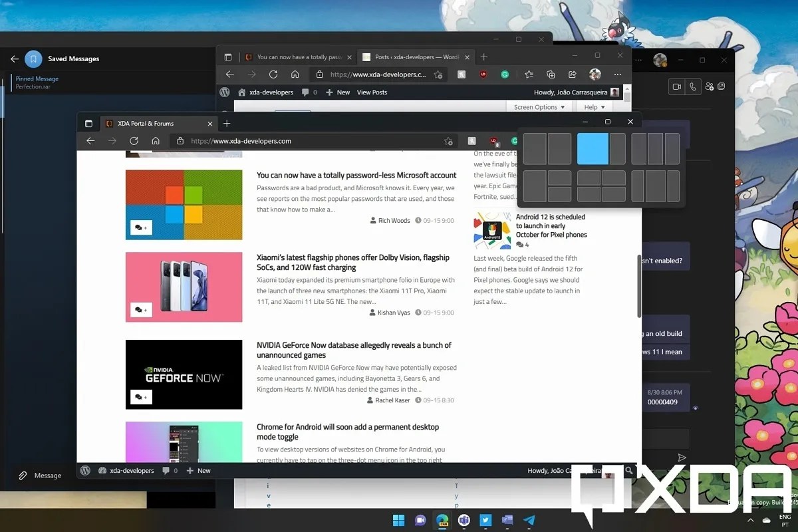798x532 pixels.
Task: Start video call in chat window
Action: tap(678, 86)
